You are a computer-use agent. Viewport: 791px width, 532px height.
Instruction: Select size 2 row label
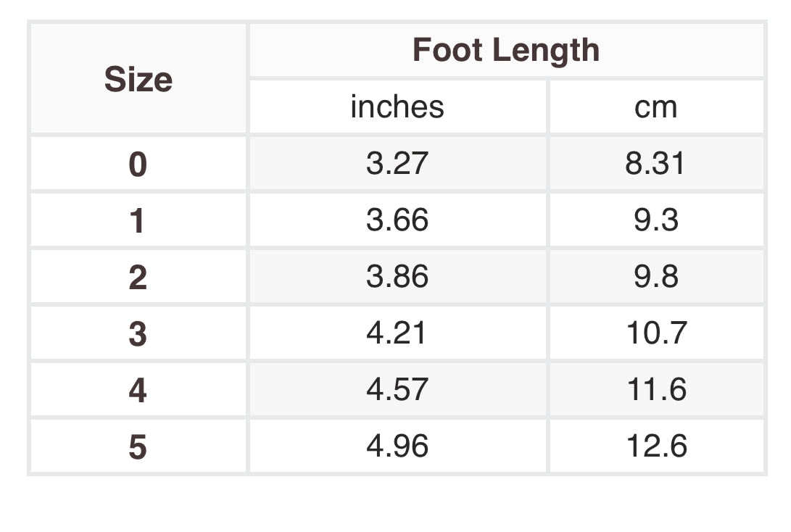click(138, 277)
